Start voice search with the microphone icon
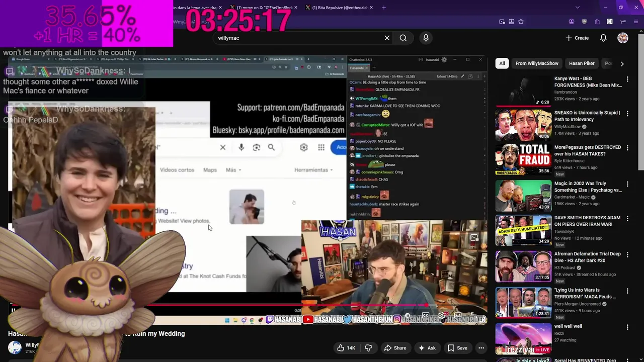Image resolution: width=644 pixels, height=362 pixels. point(426,38)
